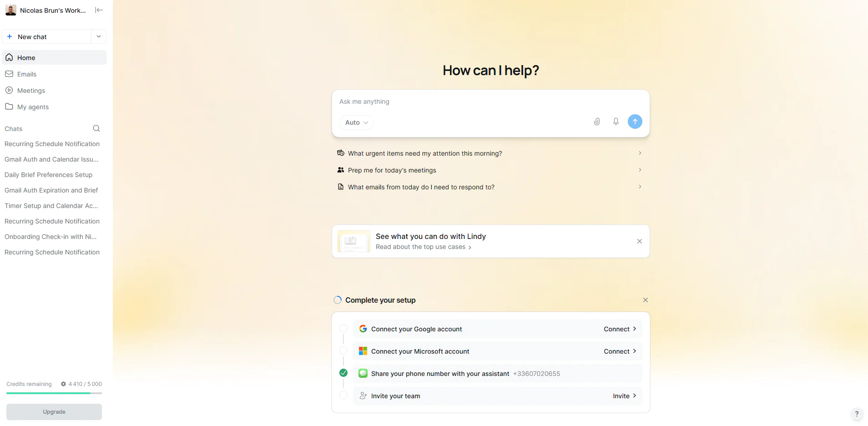Click the Emails envelope icon

click(x=9, y=74)
